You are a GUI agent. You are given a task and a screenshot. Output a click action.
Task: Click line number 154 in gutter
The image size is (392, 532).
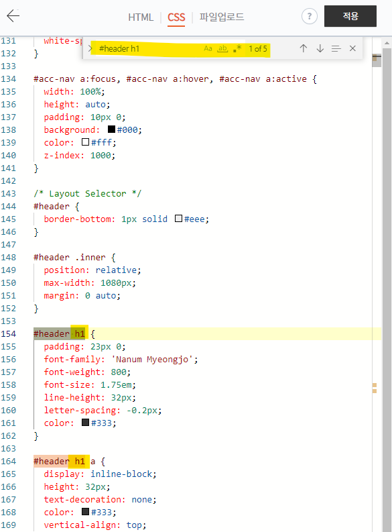pyautogui.click(x=9, y=334)
